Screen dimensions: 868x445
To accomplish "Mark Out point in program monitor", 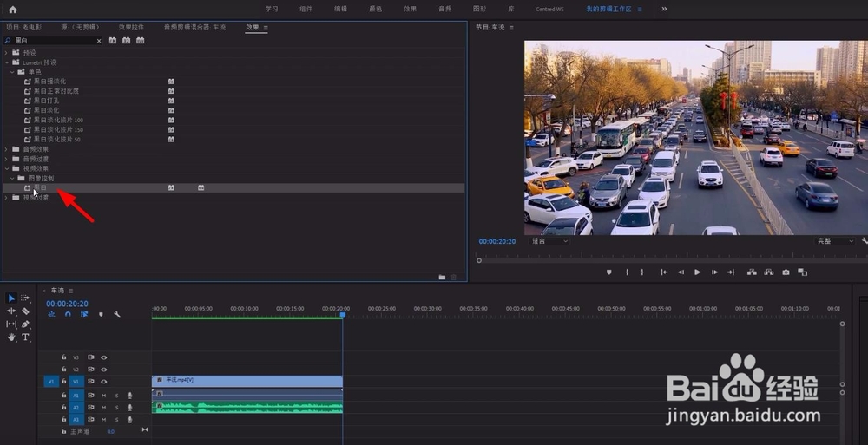I will click(x=642, y=272).
